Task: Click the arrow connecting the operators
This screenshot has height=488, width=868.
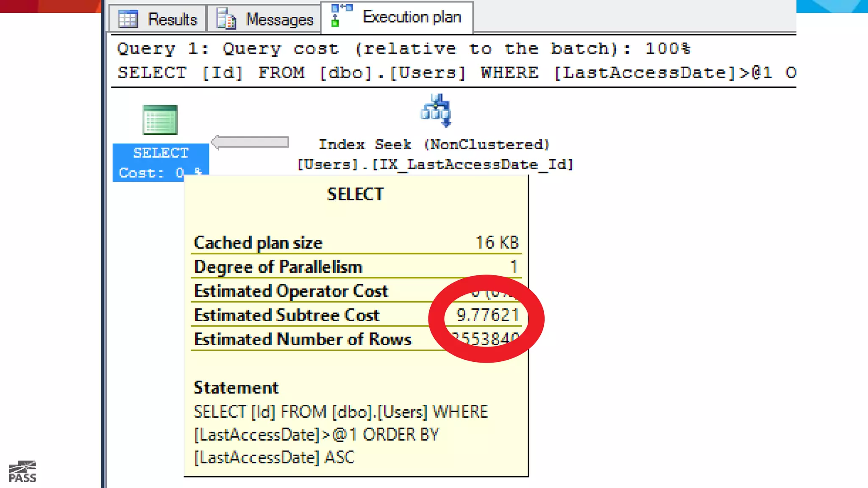Action: click(250, 142)
